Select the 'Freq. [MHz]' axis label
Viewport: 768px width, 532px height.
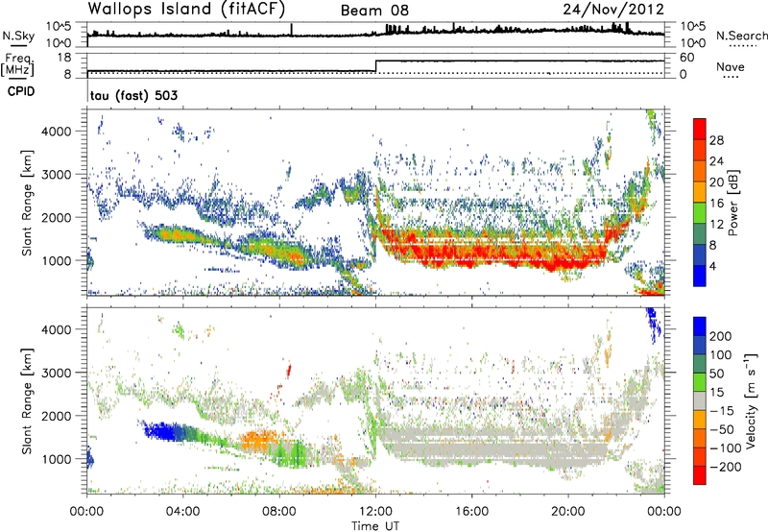point(18,64)
